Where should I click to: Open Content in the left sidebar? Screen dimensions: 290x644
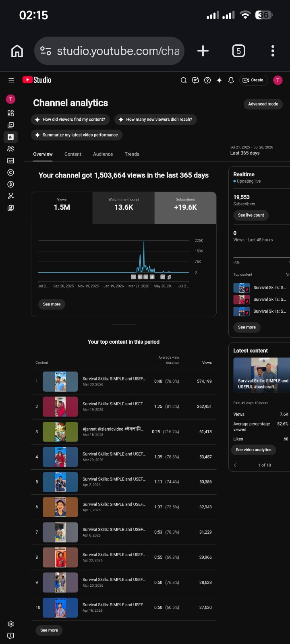click(11, 125)
